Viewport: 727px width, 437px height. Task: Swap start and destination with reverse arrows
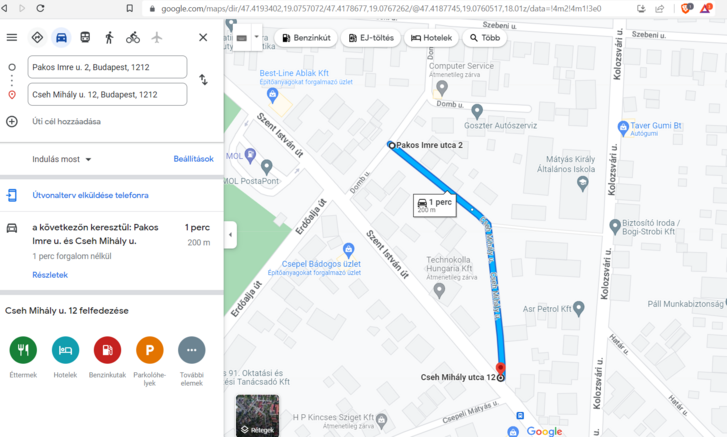pyautogui.click(x=204, y=80)
